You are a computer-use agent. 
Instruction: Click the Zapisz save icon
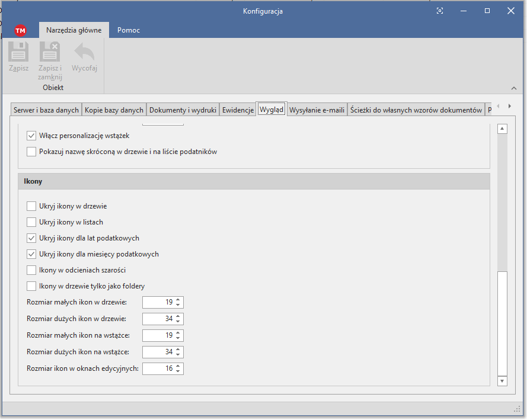tap(18, 53)
